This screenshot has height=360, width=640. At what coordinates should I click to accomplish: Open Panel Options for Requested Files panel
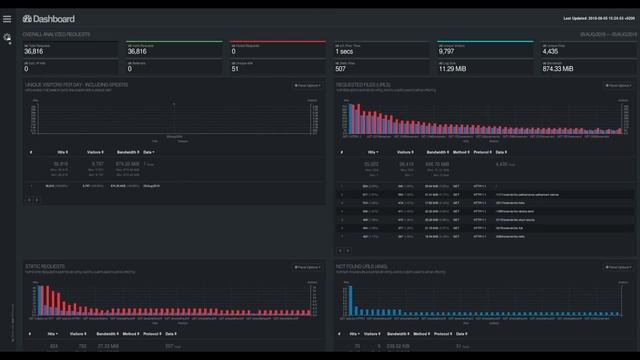[618, 86]
